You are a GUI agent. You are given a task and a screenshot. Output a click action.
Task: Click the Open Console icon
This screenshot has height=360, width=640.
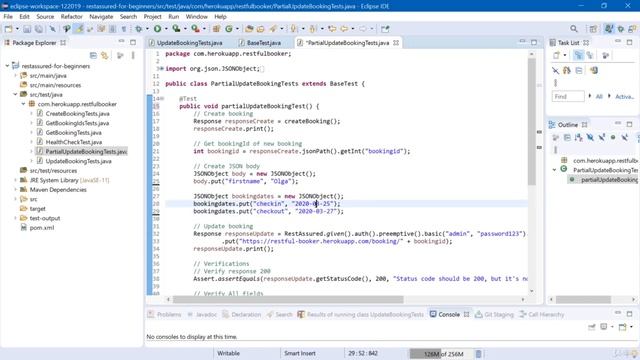pos(622,327)
